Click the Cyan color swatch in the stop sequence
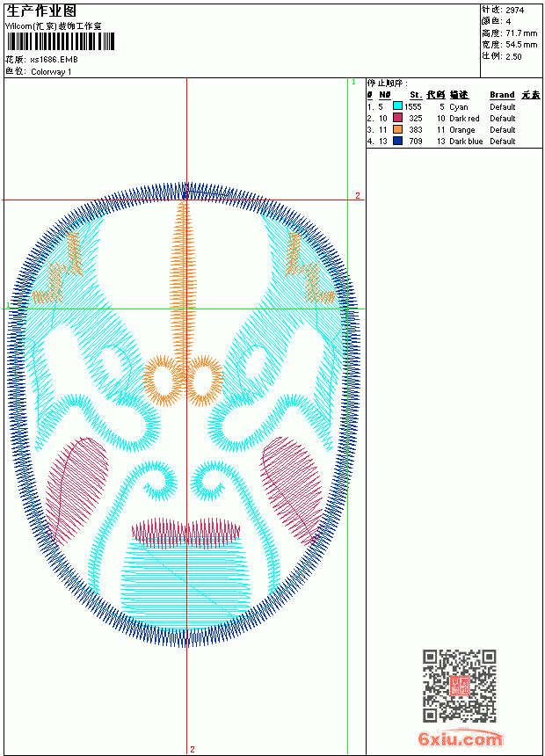Image resolution: width=545 pixels, height=756 pixels. 397,106
